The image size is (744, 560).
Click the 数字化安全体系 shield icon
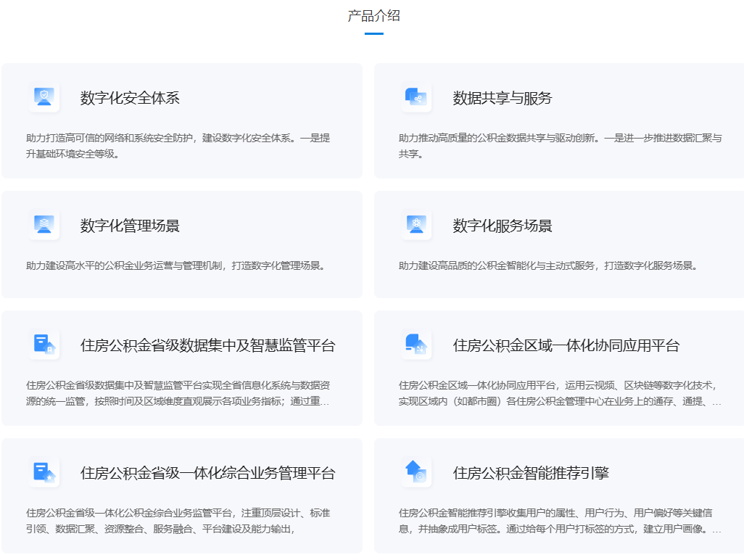(x=44, y=96)
